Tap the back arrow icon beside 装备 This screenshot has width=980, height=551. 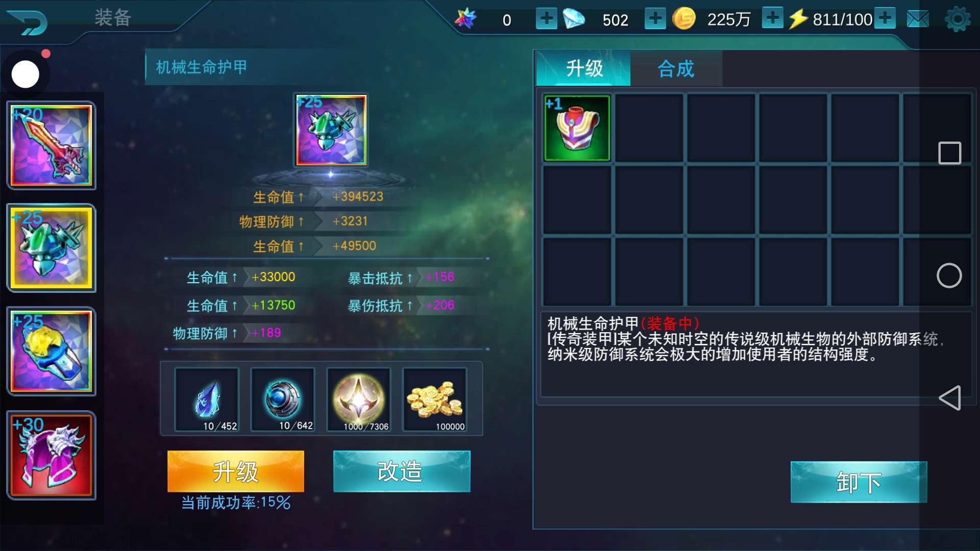click(x=28, y=22)
